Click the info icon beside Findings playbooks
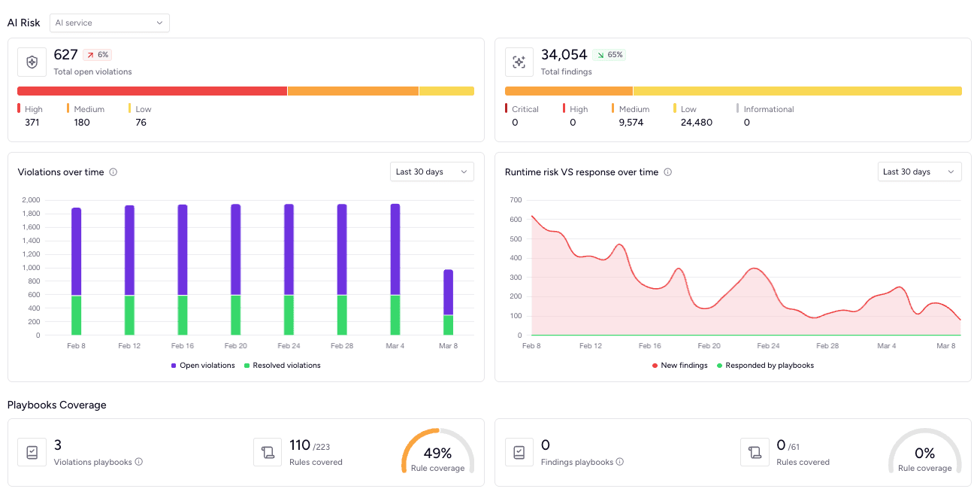This screenshot has width=980, height=501. (620, 462)
